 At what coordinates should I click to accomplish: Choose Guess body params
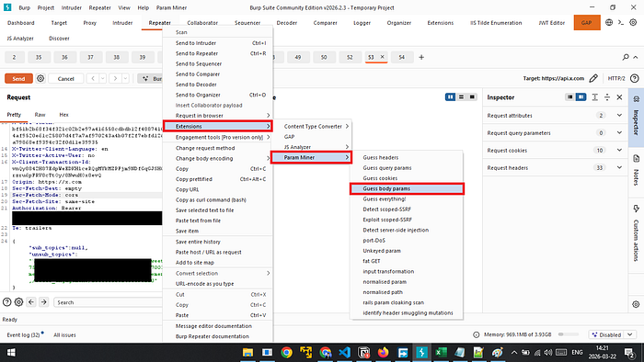click(407, 188)
